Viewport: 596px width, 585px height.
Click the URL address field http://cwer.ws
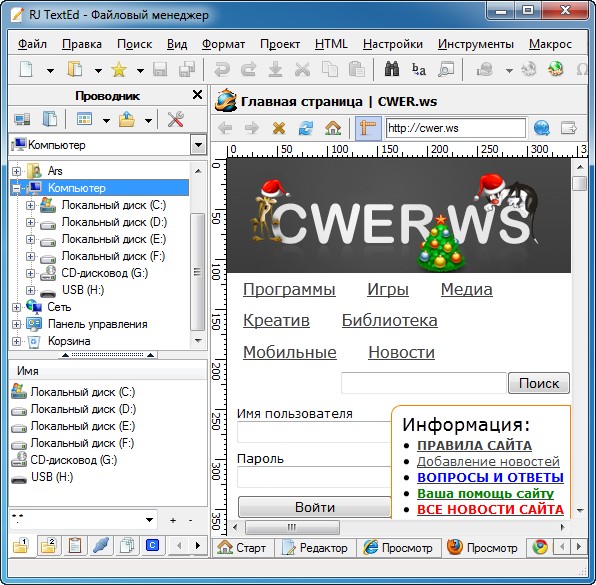(456, 128)
